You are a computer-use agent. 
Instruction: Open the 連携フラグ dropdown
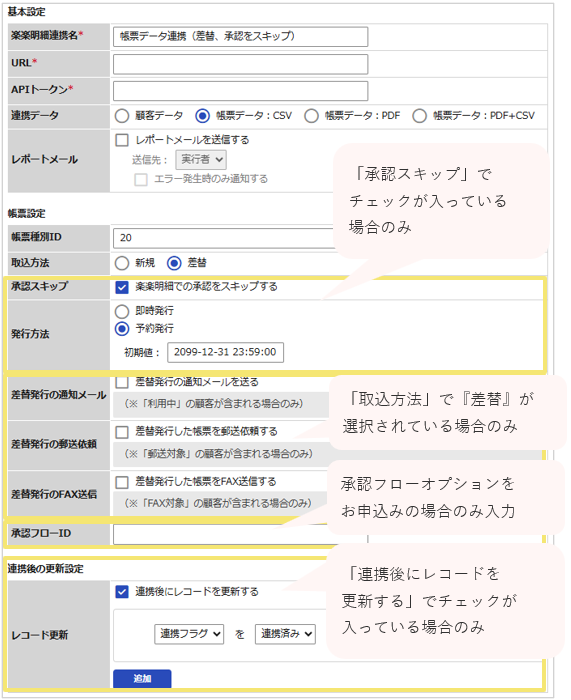tap(189, 634)
